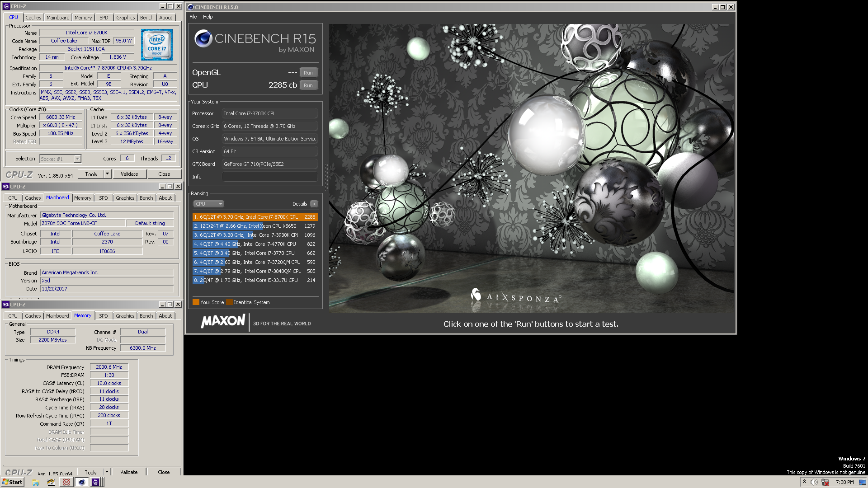Select ranking row 2 Xeon X5650

(255, 226)
